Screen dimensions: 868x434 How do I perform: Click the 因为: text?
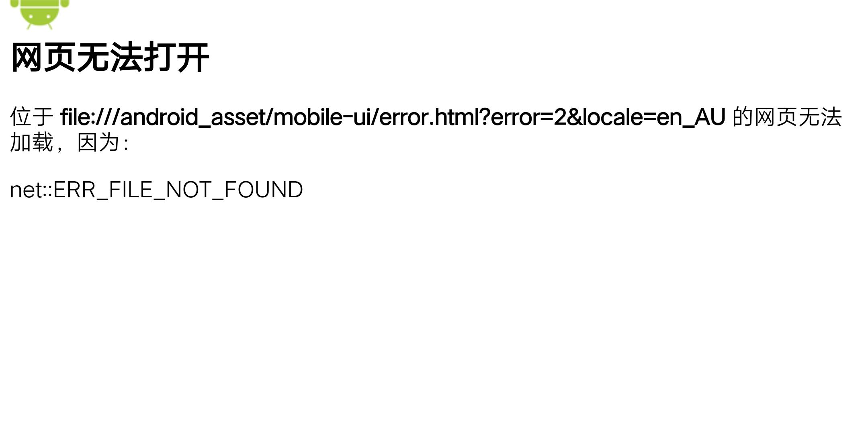pos(103,142)
